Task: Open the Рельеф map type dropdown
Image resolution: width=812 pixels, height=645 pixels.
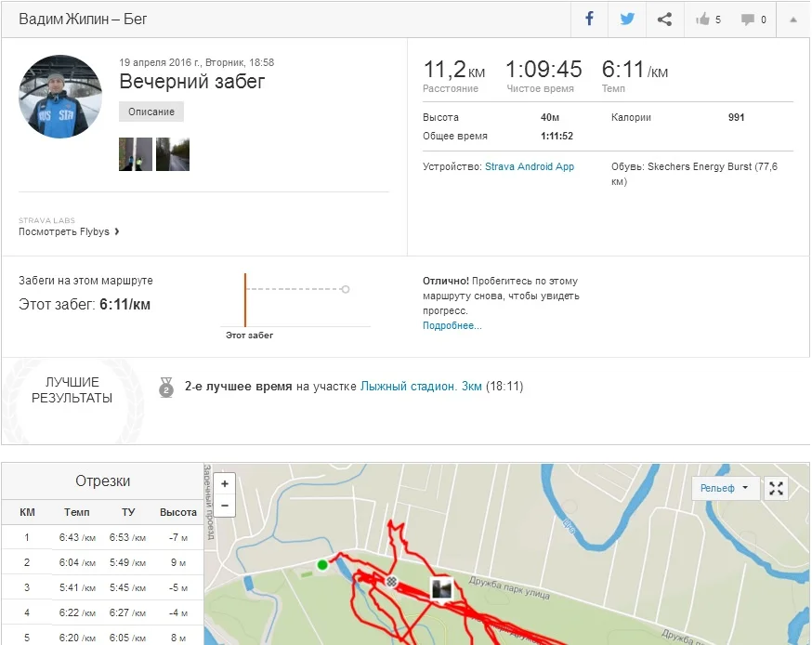Action: point(725,488)
